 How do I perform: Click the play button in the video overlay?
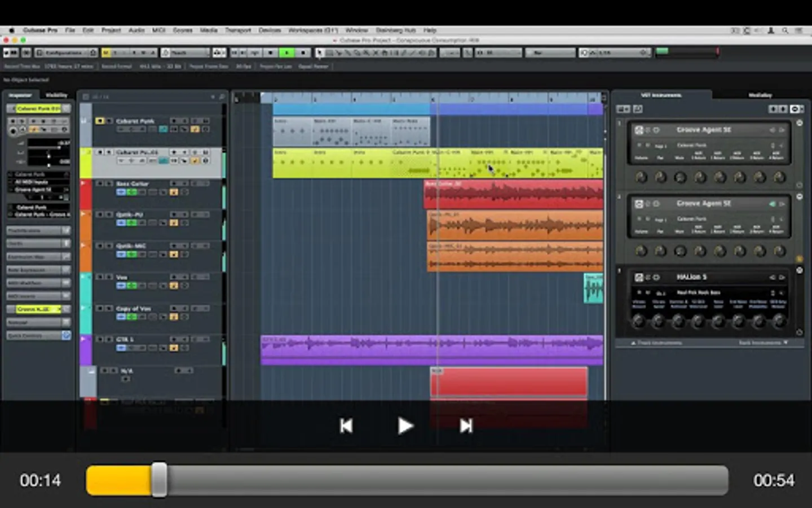(x=405, y=426)
